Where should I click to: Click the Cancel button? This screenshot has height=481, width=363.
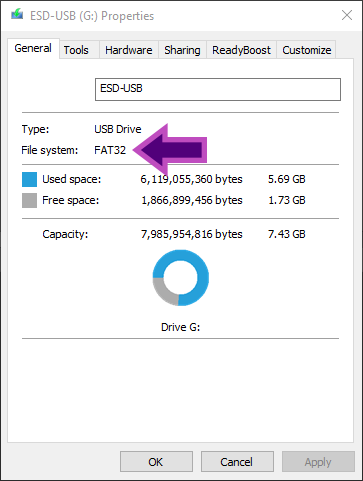tap(237, 462)
